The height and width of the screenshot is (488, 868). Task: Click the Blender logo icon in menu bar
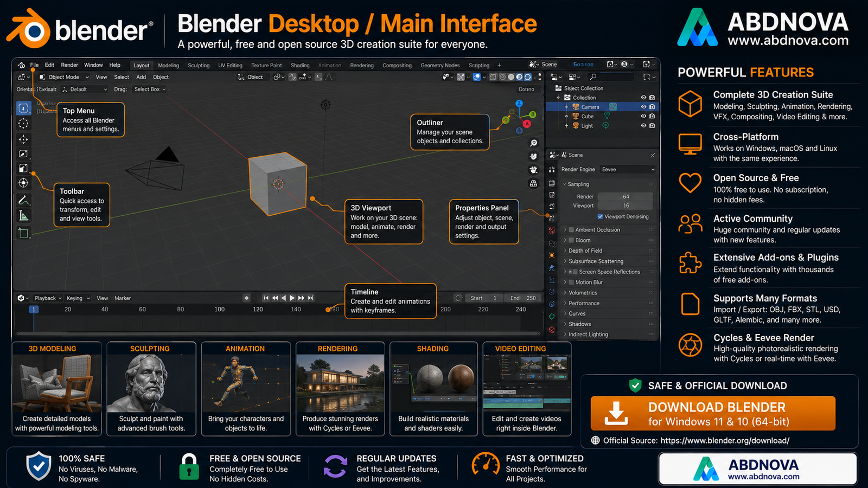21,65
